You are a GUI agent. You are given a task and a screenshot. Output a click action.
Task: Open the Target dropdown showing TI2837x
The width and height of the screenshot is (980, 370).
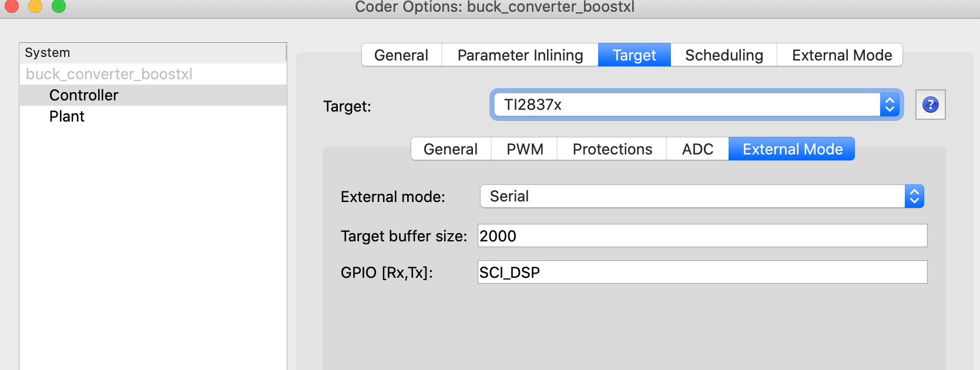click(x=696, y=105)
